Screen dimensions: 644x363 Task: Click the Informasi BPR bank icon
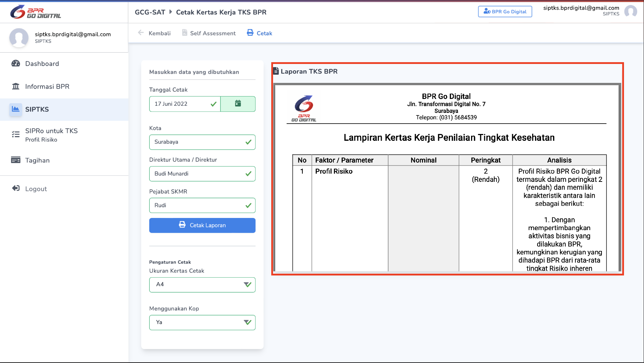point(16,86)
